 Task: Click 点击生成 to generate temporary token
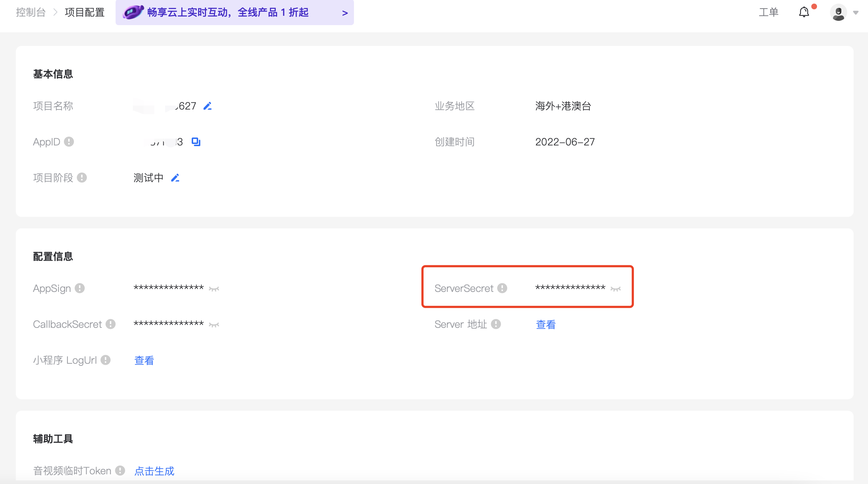154,471
